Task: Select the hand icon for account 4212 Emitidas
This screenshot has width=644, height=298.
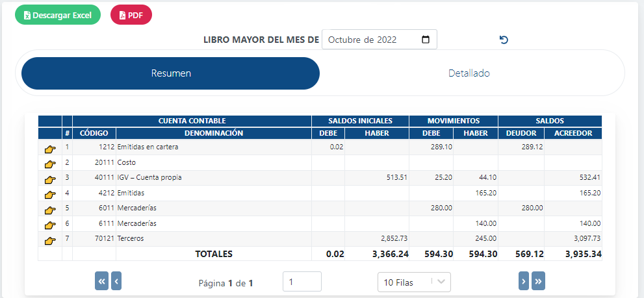Action: (x=49, y=195)
